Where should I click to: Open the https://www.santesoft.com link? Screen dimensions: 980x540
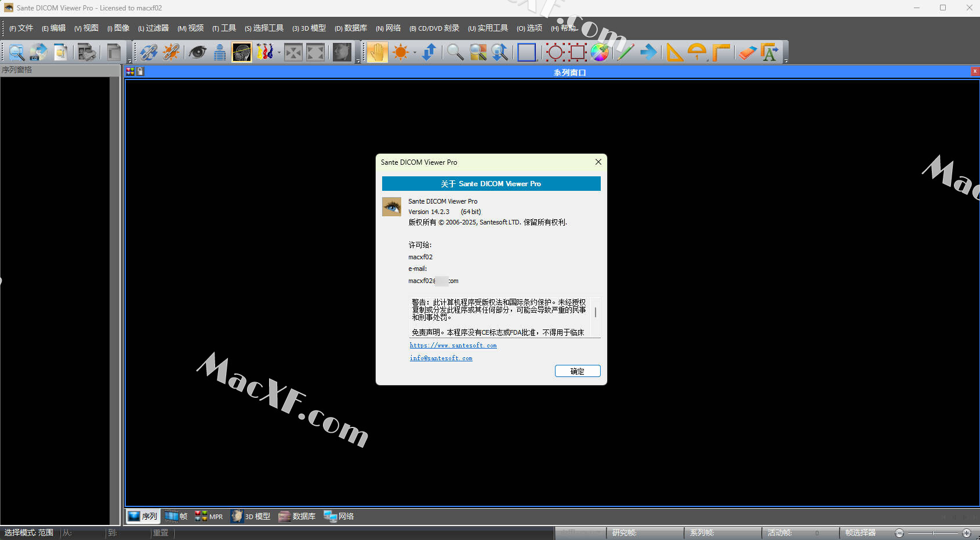(x=453, y=345)
